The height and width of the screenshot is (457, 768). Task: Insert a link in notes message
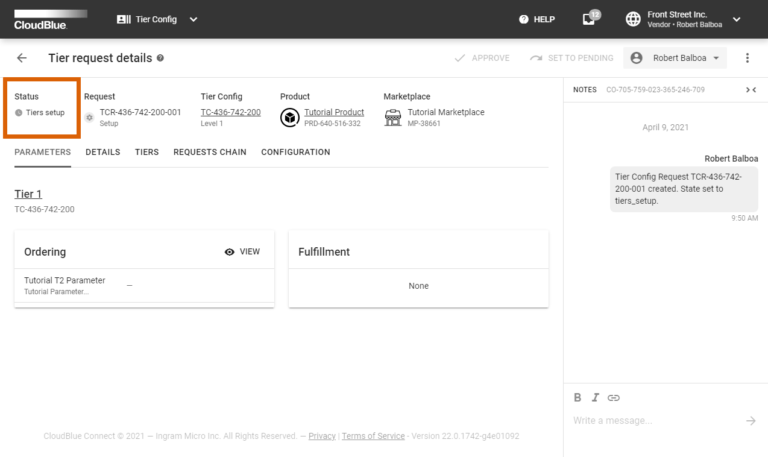tap(613, 398)
